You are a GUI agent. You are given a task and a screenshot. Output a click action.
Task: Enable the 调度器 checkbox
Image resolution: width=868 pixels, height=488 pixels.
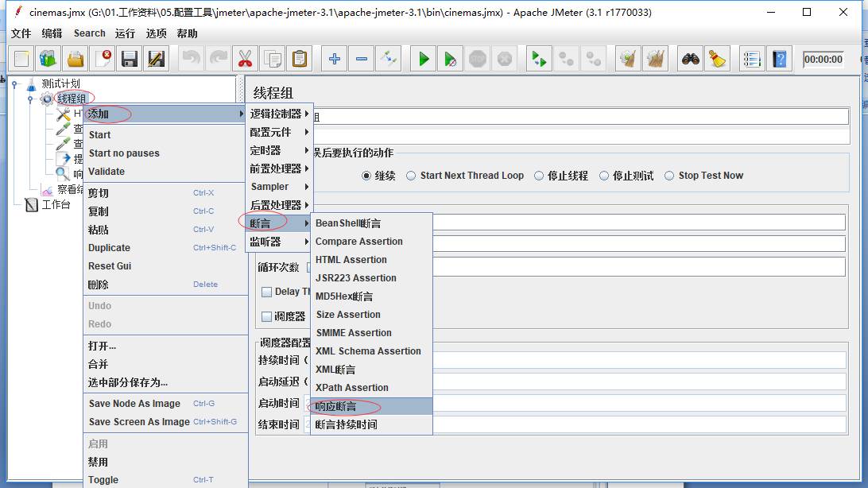(266, 316)
